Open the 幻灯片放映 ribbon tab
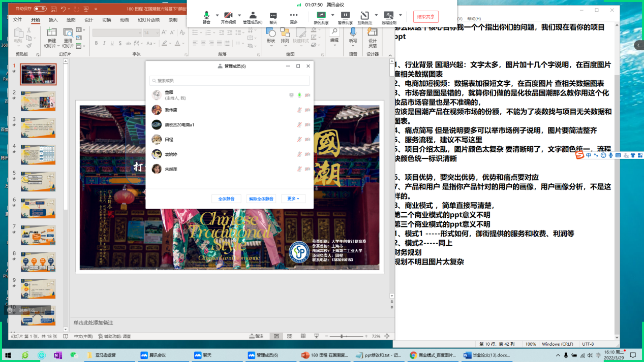This screenshot has height=362, width=644. [148, 20]
